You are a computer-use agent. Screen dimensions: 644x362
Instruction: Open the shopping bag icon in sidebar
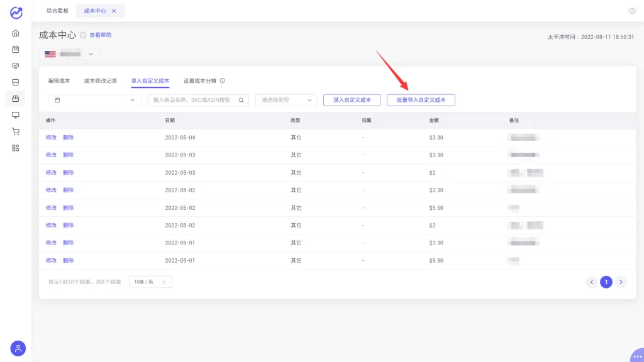tap(16, 49)
